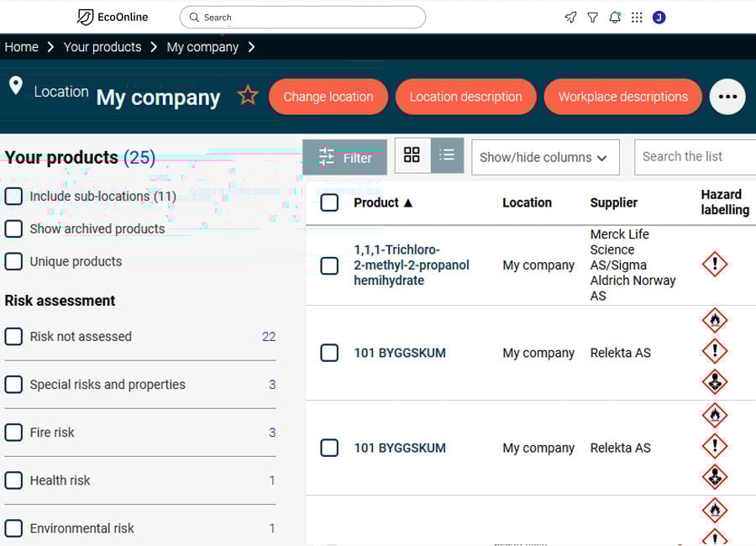756x546 pixels.
Task: Click the top Search field
Action: (302, 18)
